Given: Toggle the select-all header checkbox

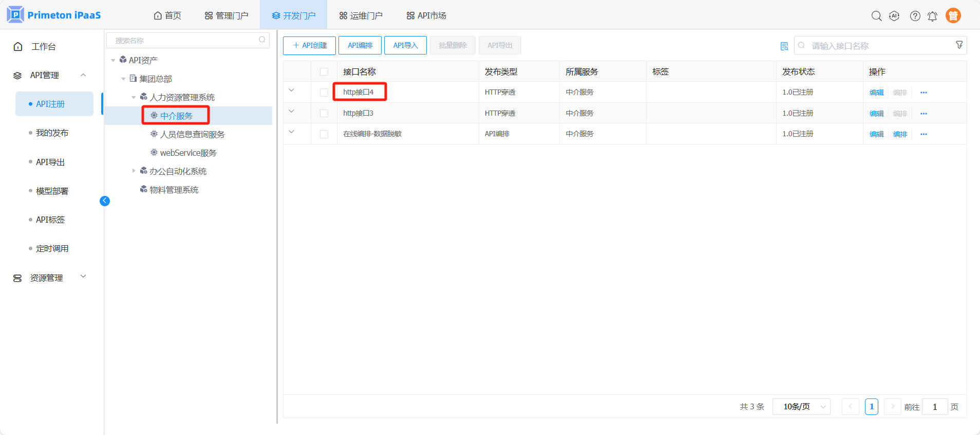Looking at the screenshot, I should click(324, 72).
